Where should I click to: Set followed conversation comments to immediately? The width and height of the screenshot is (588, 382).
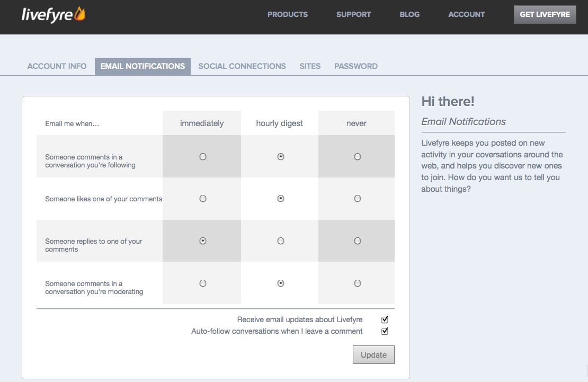click(202, 157)
